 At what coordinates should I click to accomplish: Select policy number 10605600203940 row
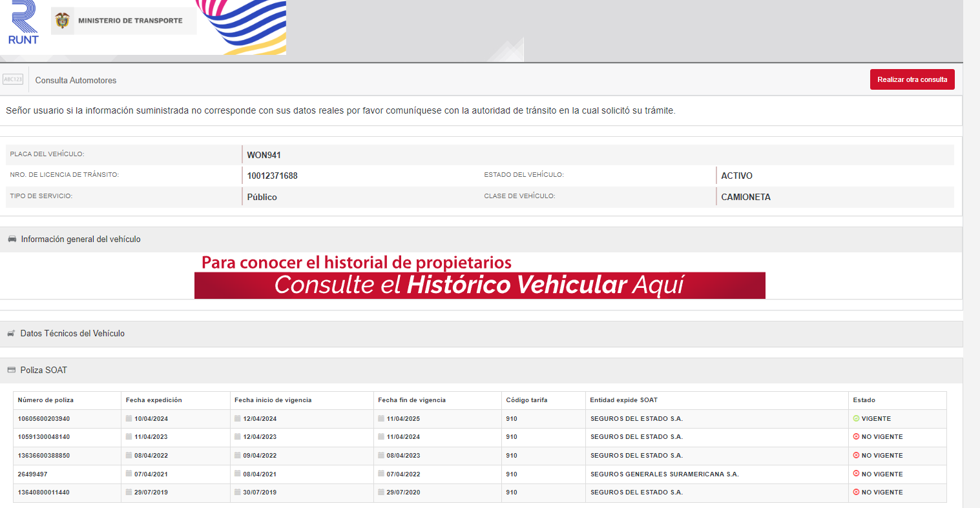pos(44,419)
